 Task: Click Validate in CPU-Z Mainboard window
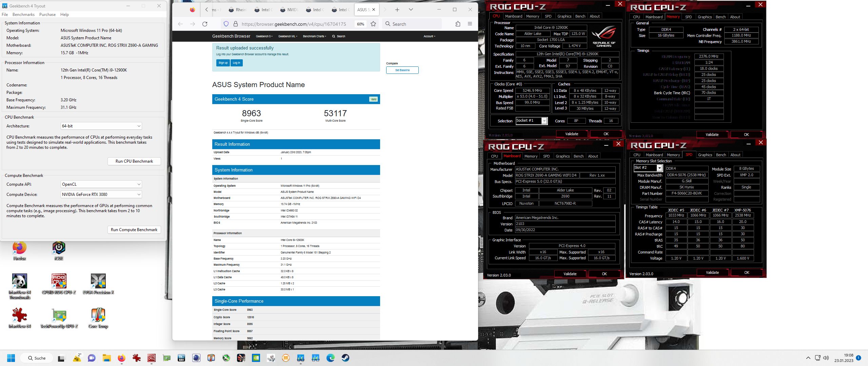pos(570,274)
